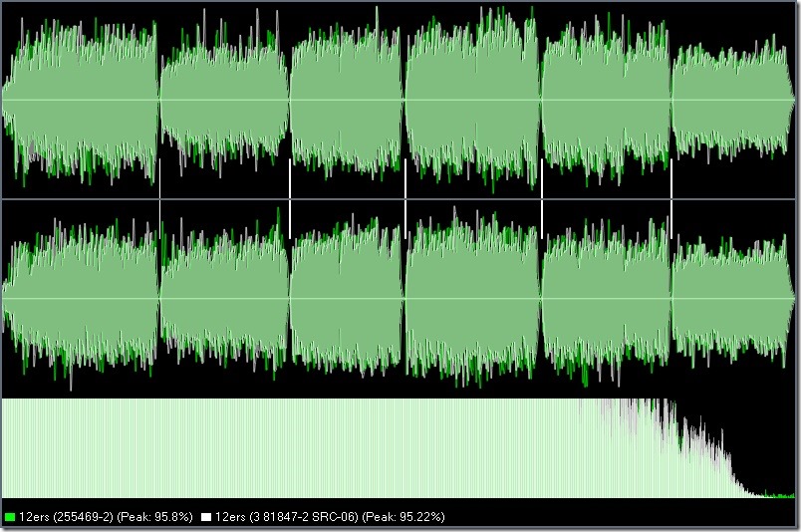Select the '12ers (3 81847-2 SRC-06) (Peak: 95.22%)' legend text
Screen dimensions: 801x532
(x=330, y=517)
